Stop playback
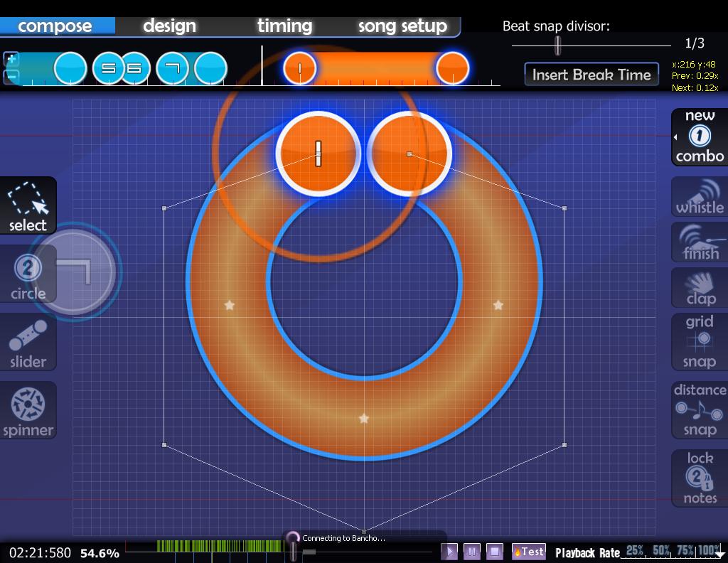This screenshot has height=563, width=728. click(x=495, y=552)
